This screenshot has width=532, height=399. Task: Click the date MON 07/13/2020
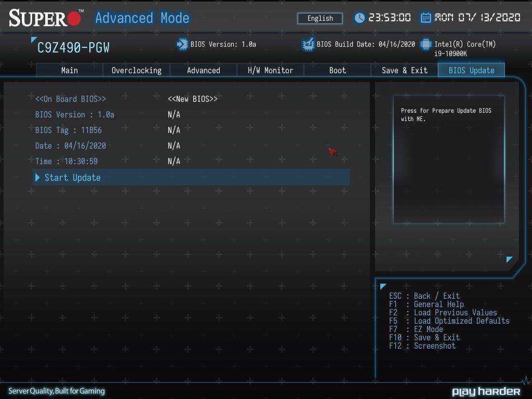477,18
